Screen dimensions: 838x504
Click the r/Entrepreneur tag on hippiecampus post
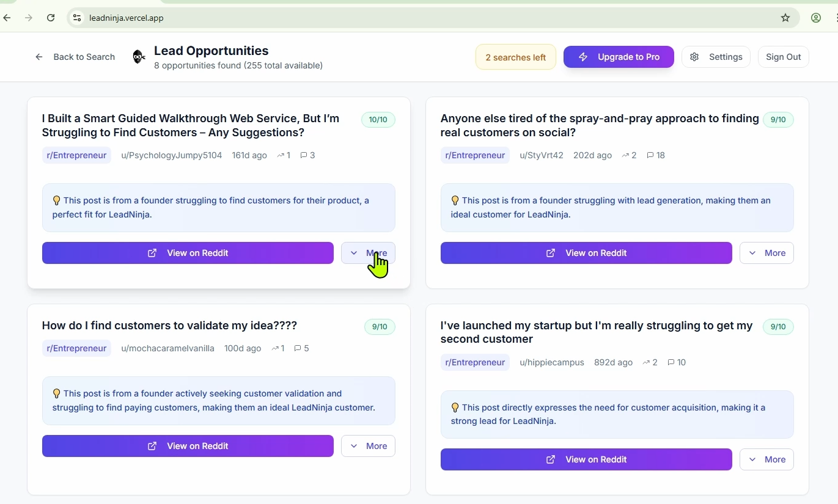point(475,362)
